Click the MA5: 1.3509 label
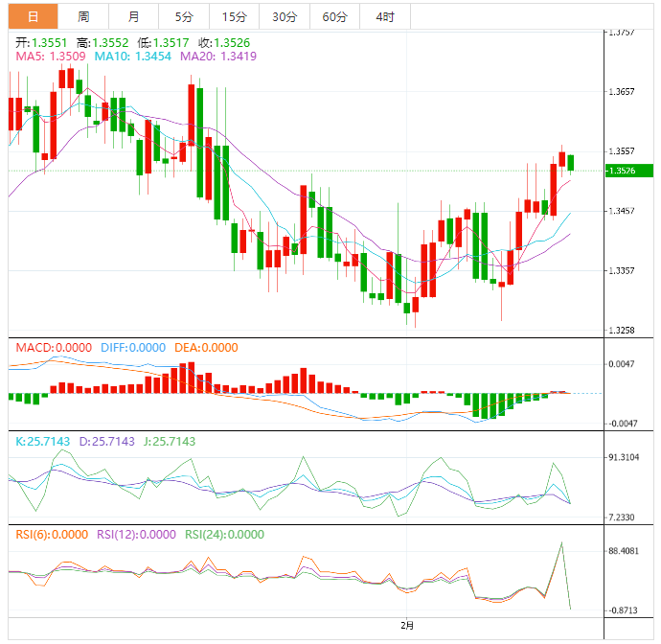 tap(51, 57)
